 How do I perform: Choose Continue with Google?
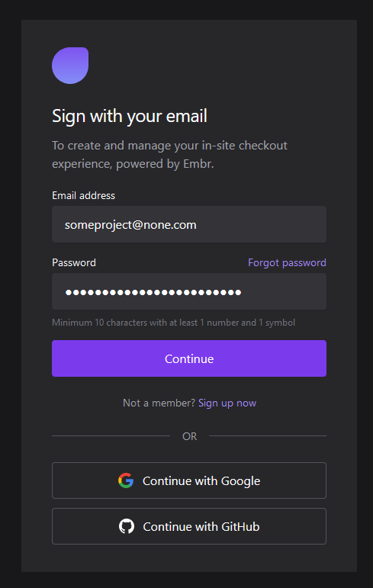(189, 480)
